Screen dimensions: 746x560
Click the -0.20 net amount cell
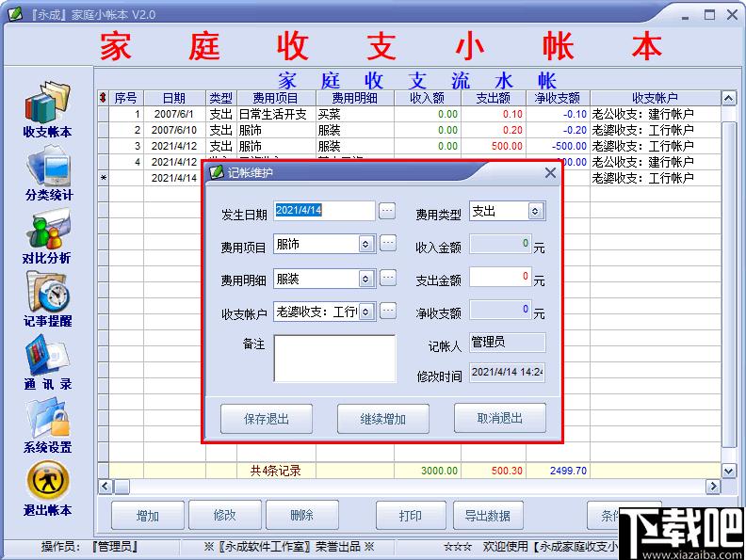pos(558,130)
